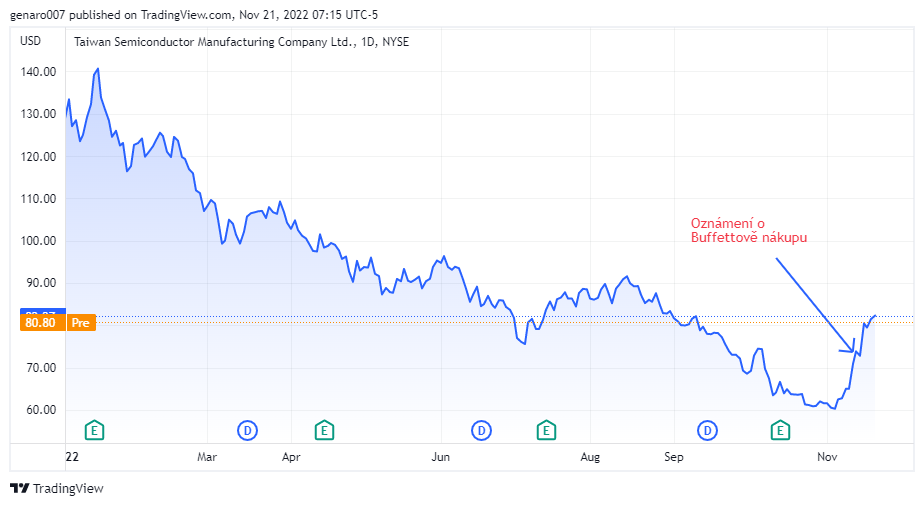The height and width of the screenshot is (506, 924).
Task: Click the Apr label on time axis
Action: pos(291,457)
